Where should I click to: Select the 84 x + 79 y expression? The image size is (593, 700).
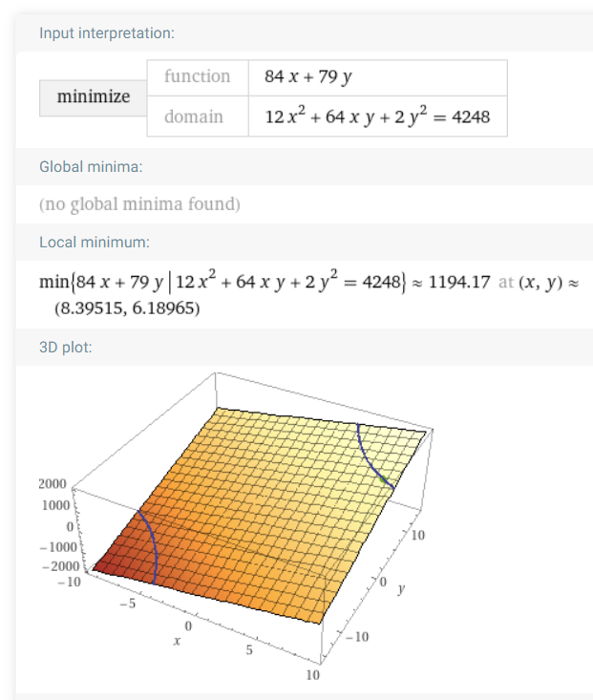(x=308, y=77)
